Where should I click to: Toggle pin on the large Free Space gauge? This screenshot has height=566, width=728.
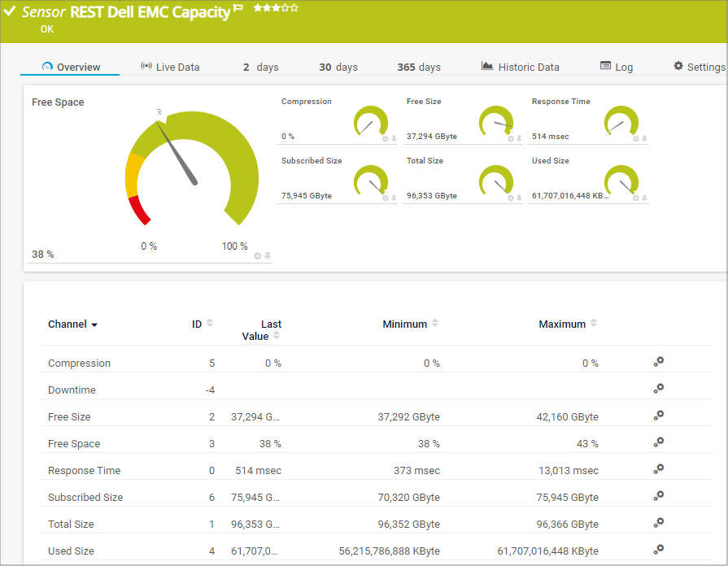click(x=268, y=255)
